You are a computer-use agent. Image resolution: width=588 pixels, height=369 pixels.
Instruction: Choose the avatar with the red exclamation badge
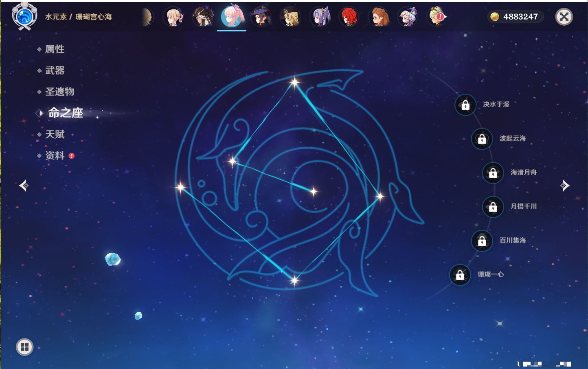pyautogui.click(x=437, y=17)
